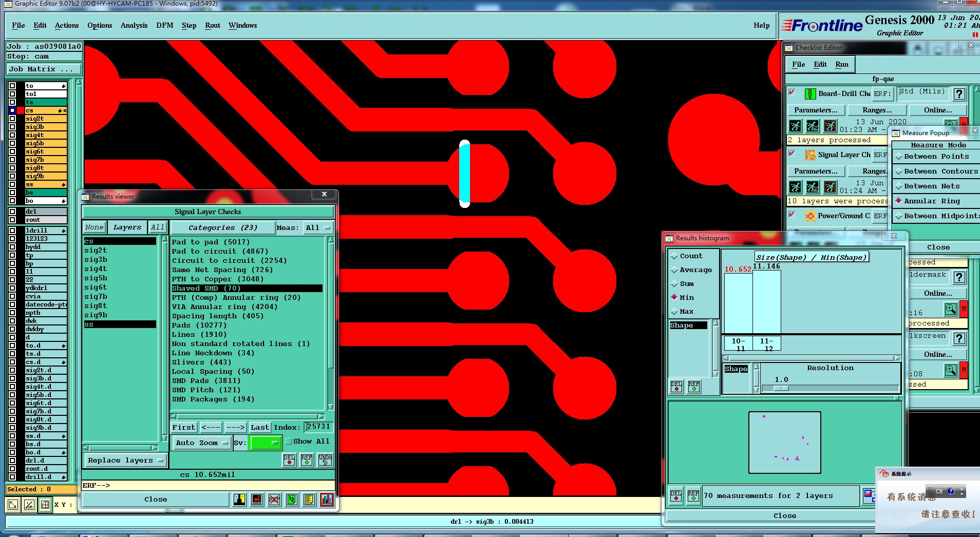This screenshot has width=980, height=537.
Task: Click the help question mark beside Std (Mils)
Action: click(958, 94)
